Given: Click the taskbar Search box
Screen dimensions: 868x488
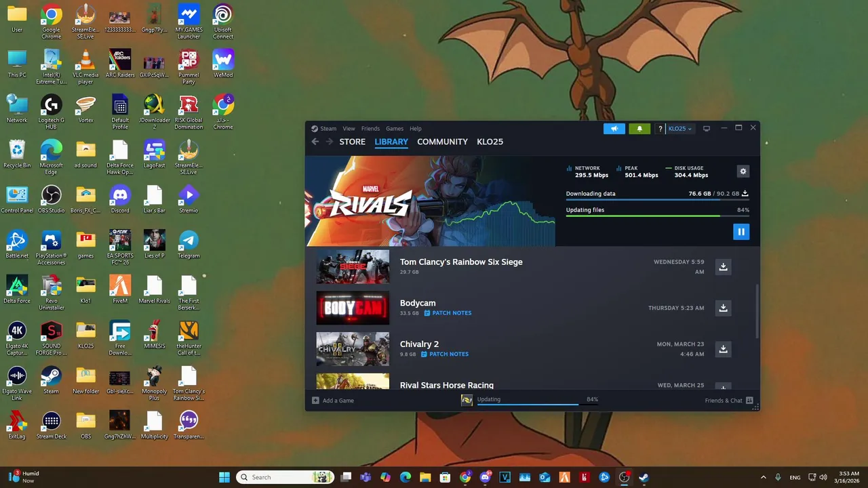Looking at the screenshot, I should click(x=285, y=477).
